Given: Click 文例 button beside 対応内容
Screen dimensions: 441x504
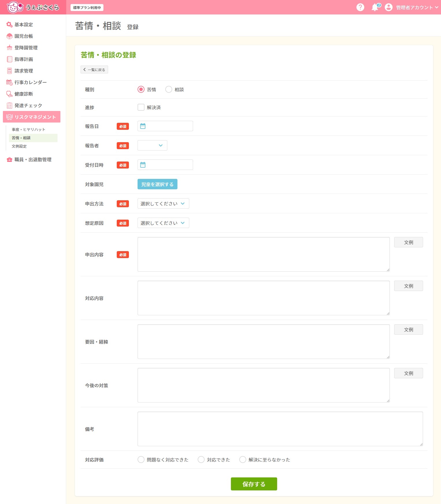Looking at the screenshot, I should point(409,286).
